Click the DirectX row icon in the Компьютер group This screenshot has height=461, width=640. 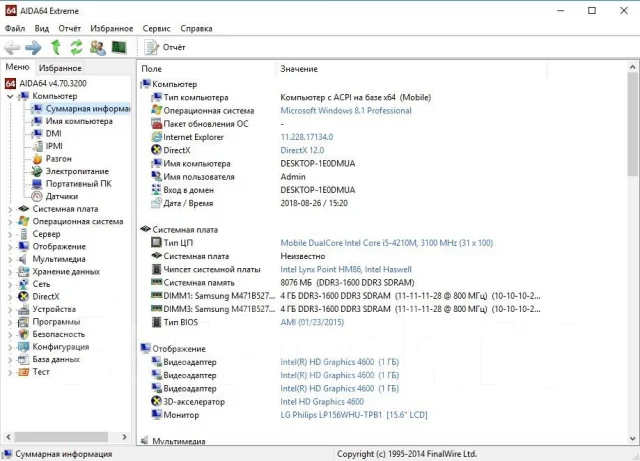click(156, 150)
